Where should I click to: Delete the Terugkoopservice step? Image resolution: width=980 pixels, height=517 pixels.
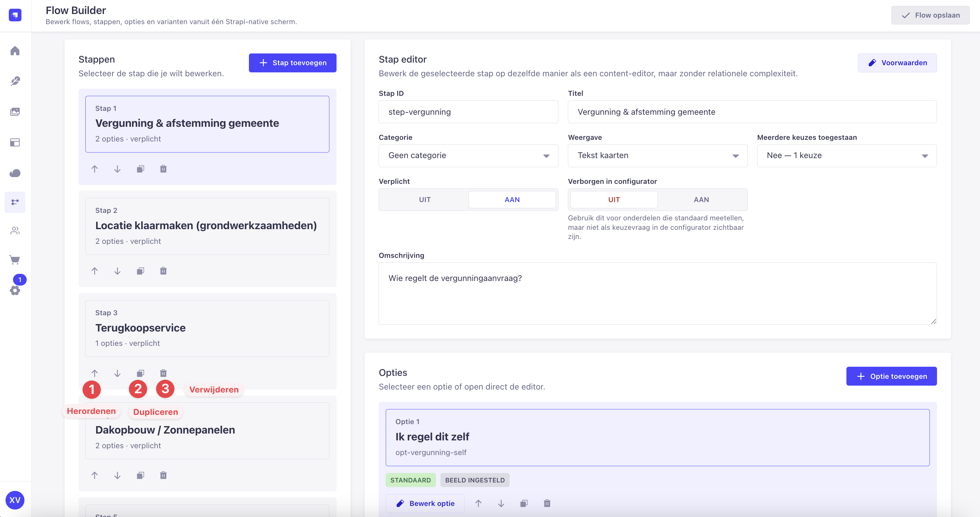tap(163, 373)
